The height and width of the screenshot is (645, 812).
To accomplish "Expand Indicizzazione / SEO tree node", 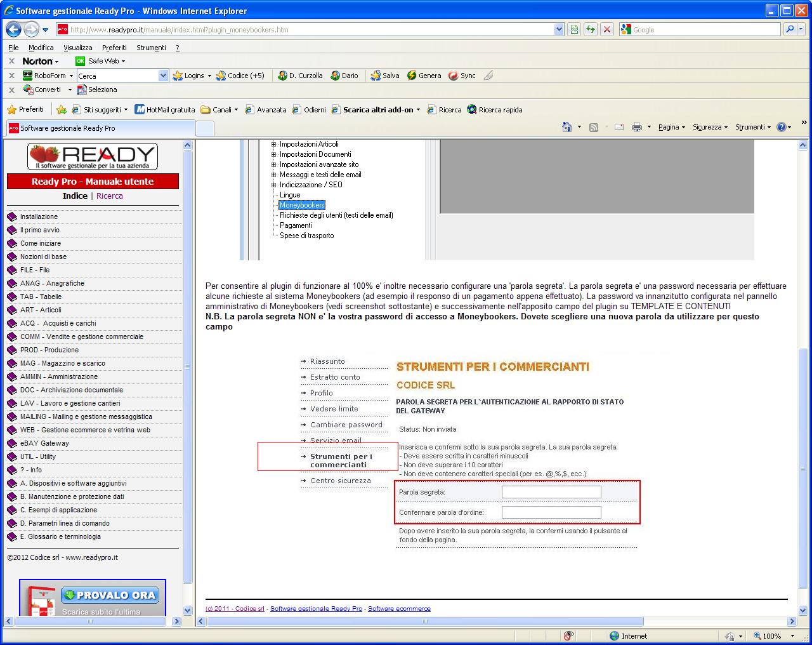I will pos(274,185).
